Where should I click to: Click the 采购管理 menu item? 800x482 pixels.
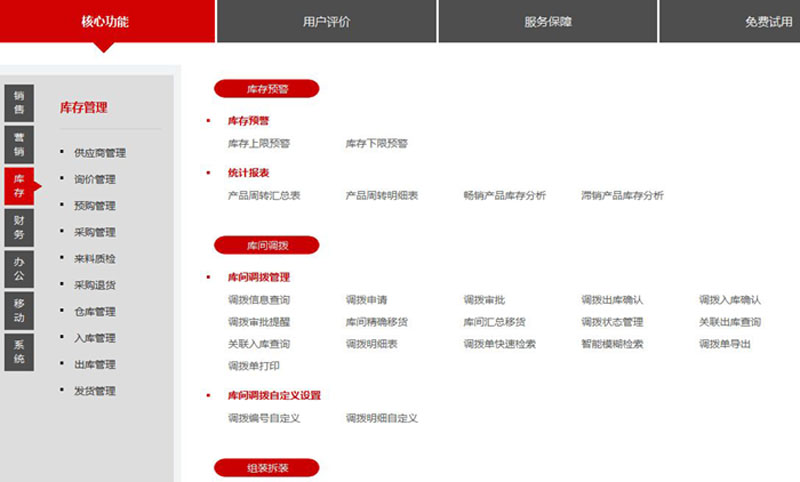coord(94,232)
